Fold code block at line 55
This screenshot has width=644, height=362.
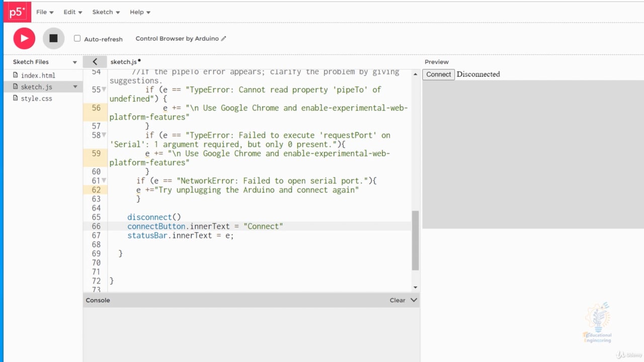[x=104, y=89]
